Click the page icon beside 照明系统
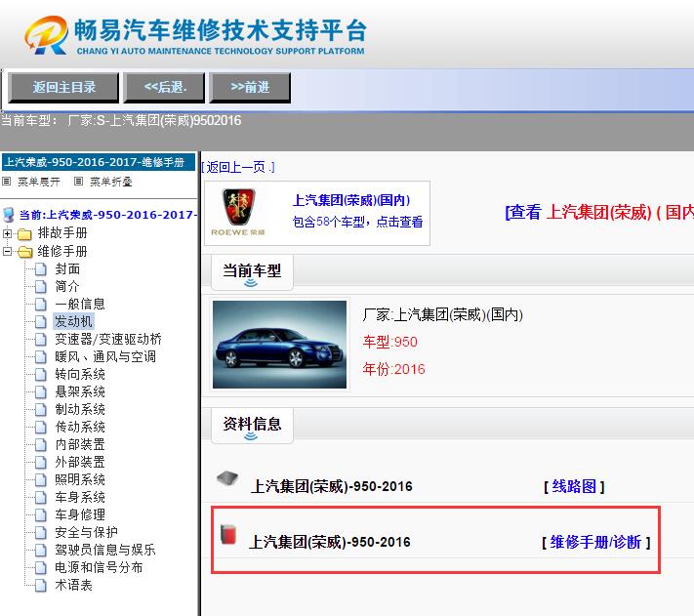The width and height of the screenshot is (694, 616). pyautogui.click(x=41, y=479)
